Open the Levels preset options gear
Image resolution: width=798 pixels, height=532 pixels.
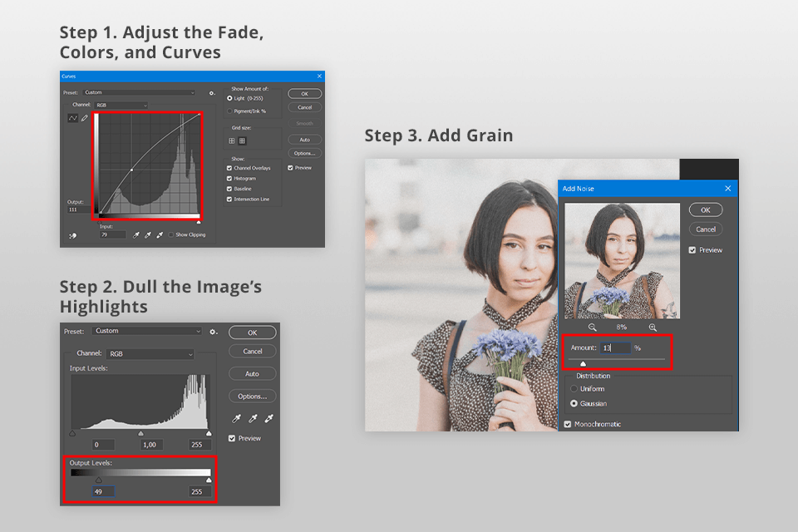[214, 332]
